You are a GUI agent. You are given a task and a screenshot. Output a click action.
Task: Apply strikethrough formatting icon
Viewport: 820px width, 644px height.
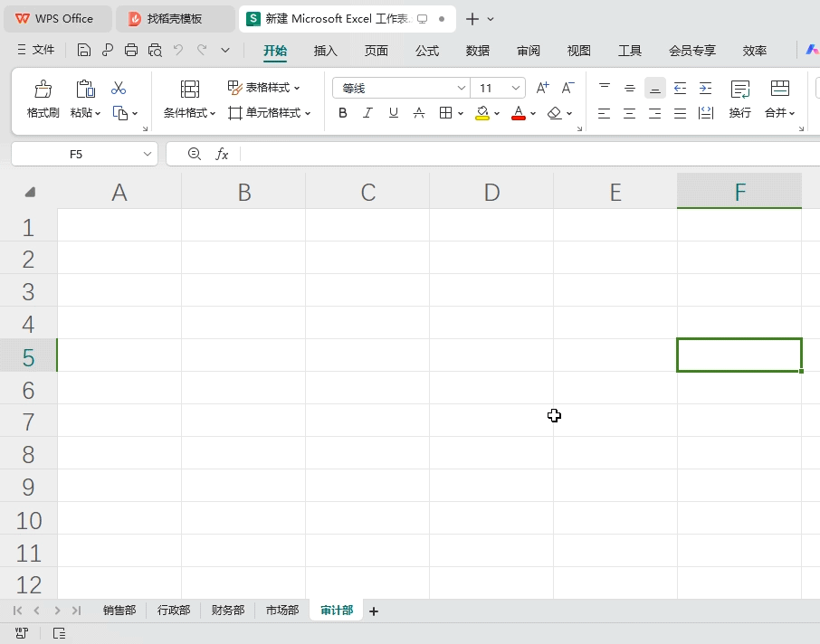click(419, 113)
